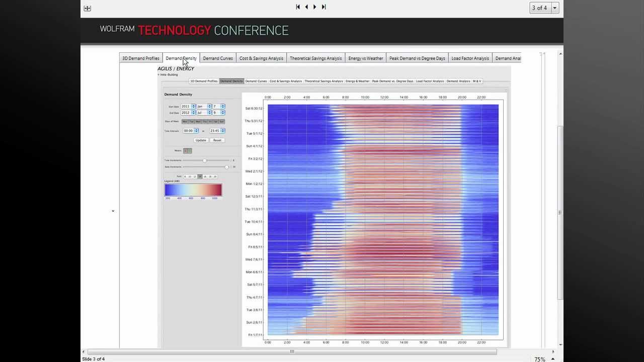The image size is (644, 362).
Task: Click the heatmap density chart
Action: [x=383, y=220]
